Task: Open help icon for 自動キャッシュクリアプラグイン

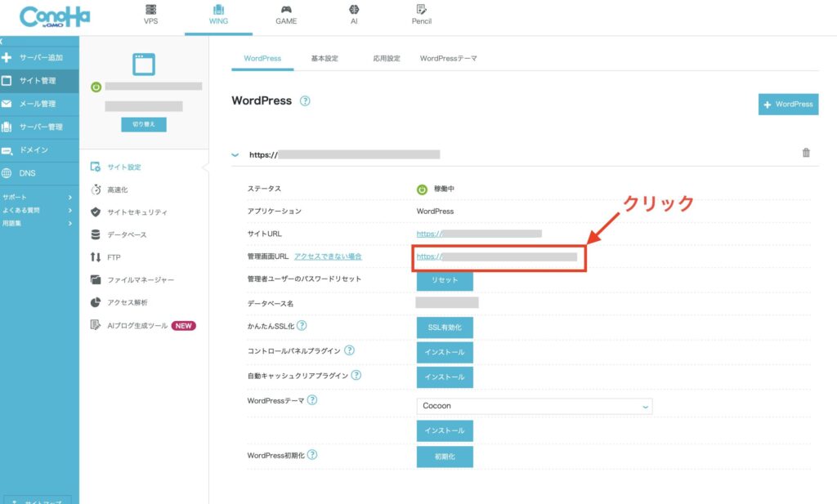Action: (x=356, y=375)
